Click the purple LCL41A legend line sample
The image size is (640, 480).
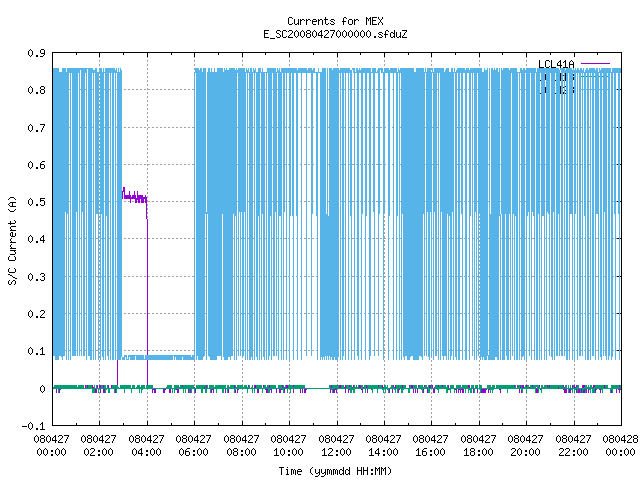coord(595,64)
